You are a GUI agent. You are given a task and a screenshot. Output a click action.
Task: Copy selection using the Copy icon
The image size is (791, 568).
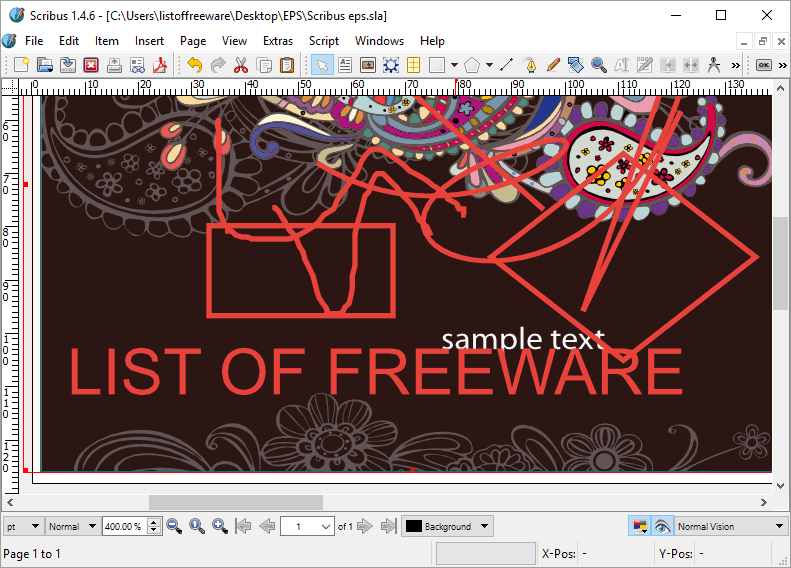click(264, 65)
